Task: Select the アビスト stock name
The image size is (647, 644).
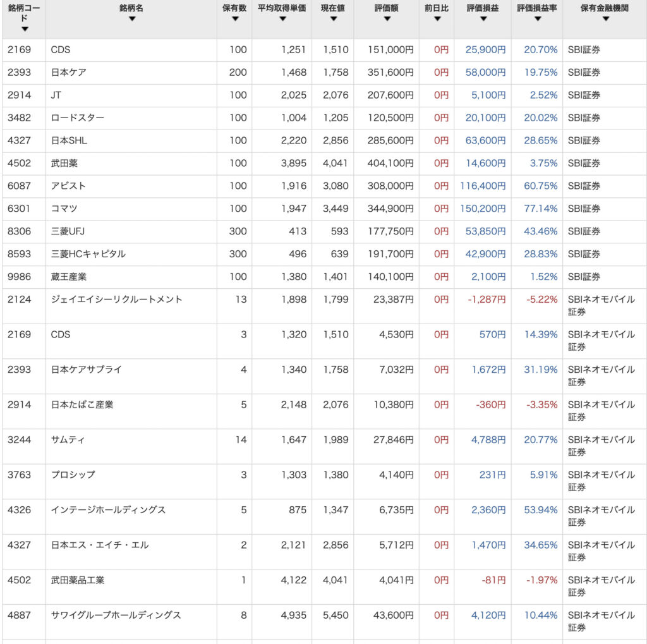Action: 68,186
